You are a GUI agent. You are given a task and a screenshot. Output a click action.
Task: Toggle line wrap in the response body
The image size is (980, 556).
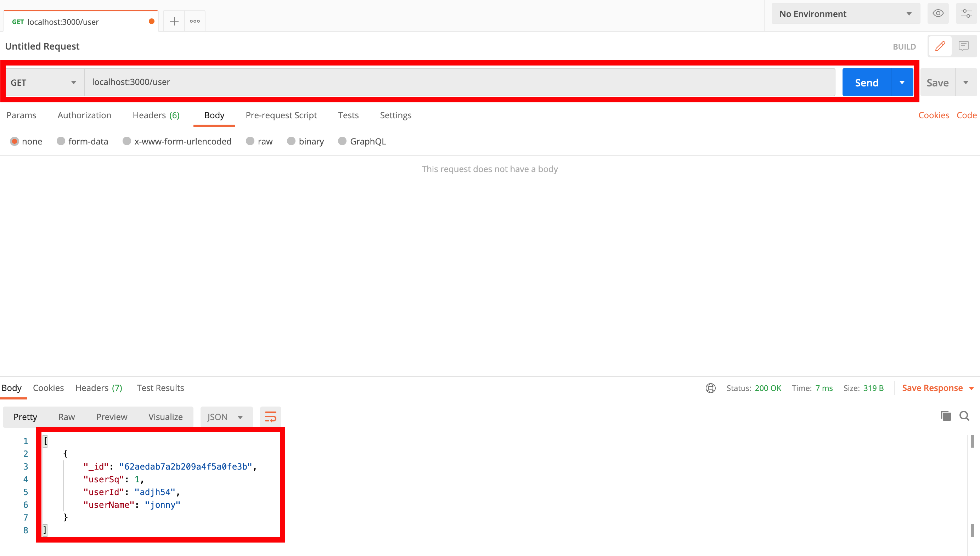click(270, 416)
